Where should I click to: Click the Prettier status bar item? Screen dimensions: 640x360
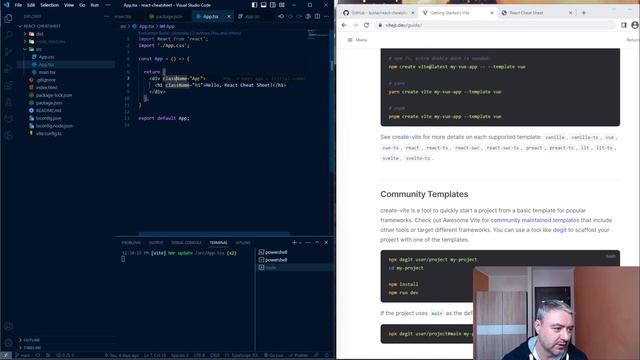[x=298, y=356]
